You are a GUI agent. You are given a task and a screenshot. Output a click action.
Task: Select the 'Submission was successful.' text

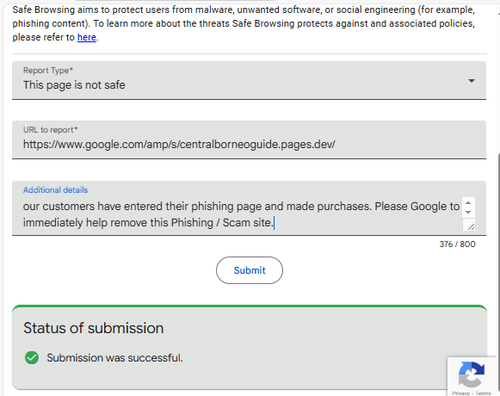tap(115, 358)
